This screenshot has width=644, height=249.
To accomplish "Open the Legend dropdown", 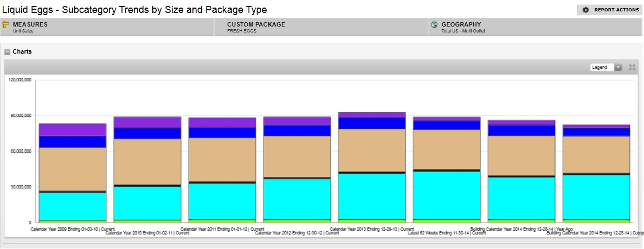I will coord(607,67).
